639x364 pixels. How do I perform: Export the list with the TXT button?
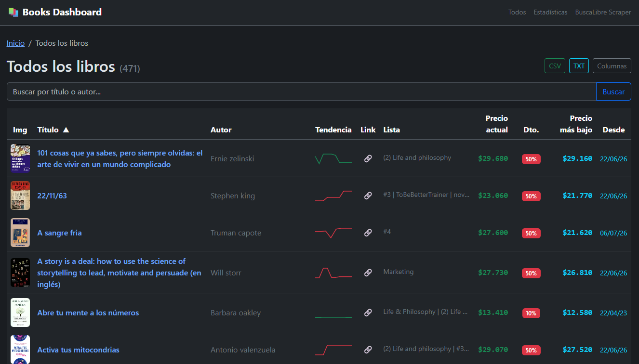(x=579, y=66)
